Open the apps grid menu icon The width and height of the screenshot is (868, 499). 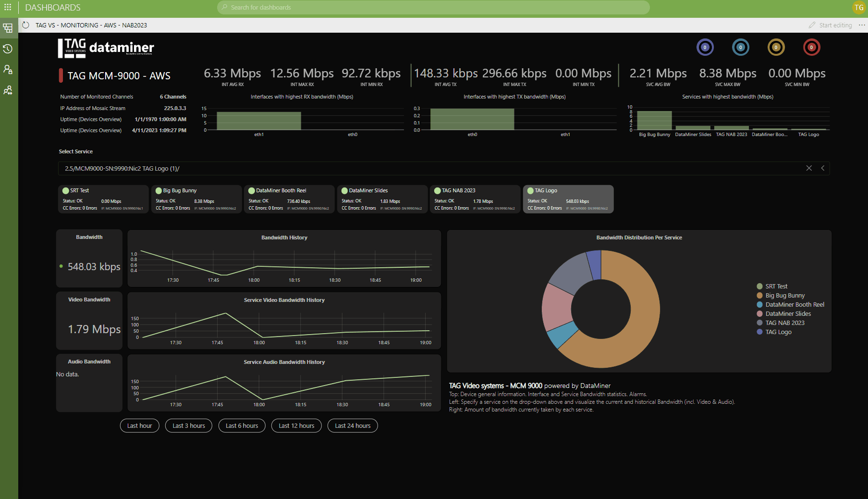8,7
